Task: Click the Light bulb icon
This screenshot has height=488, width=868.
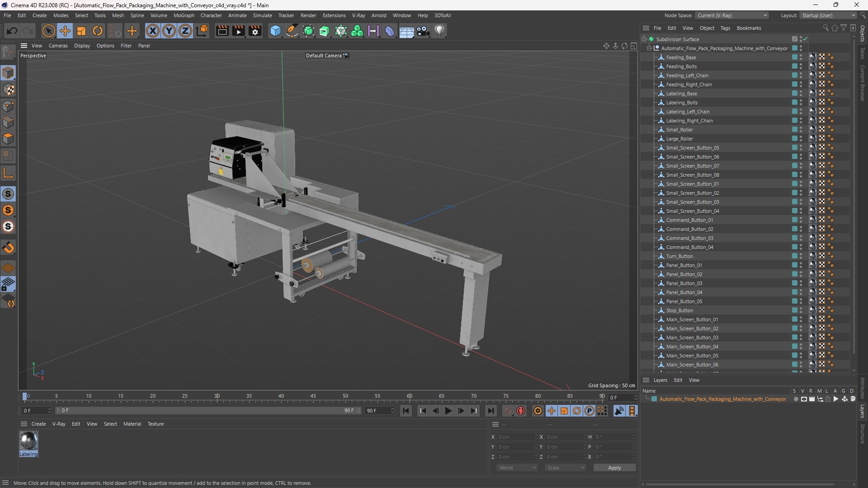Action: 439,31
